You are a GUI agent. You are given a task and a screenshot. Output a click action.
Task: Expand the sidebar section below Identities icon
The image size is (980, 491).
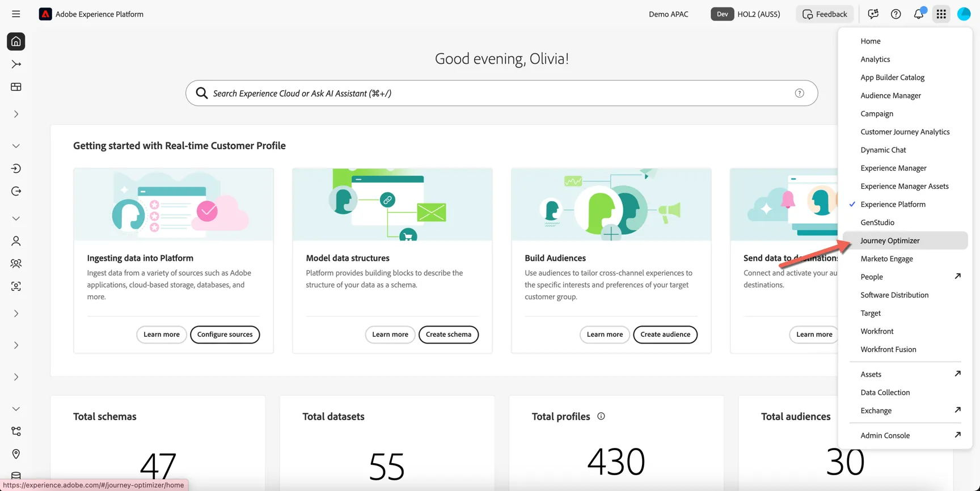pyautogui.click(x=16, y=314)
